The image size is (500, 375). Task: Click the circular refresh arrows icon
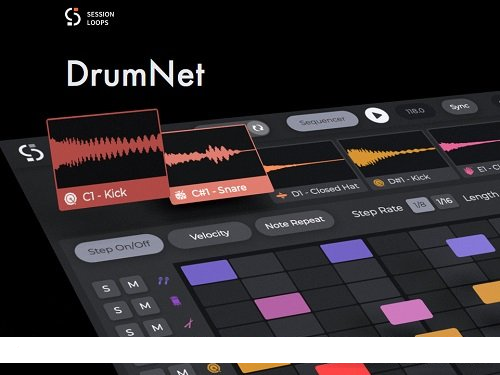coord(258,128)
